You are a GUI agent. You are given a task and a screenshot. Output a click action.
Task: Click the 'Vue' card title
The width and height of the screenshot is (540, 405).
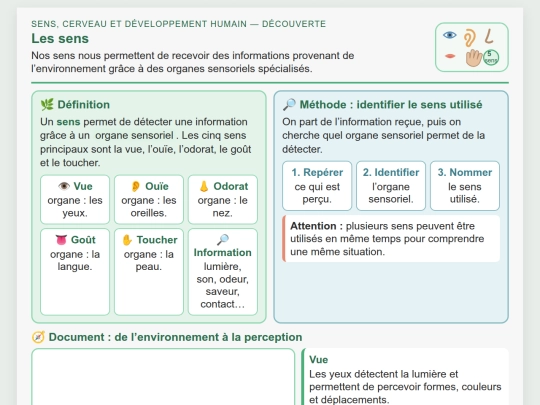click(x=83, y=186)
